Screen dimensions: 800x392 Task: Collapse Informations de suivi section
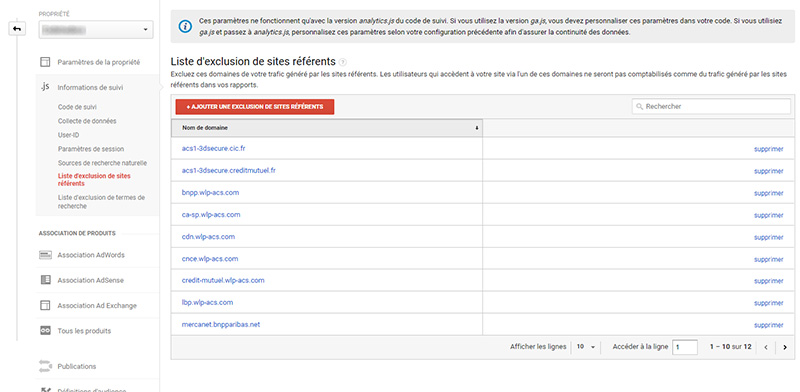[90, 87]
